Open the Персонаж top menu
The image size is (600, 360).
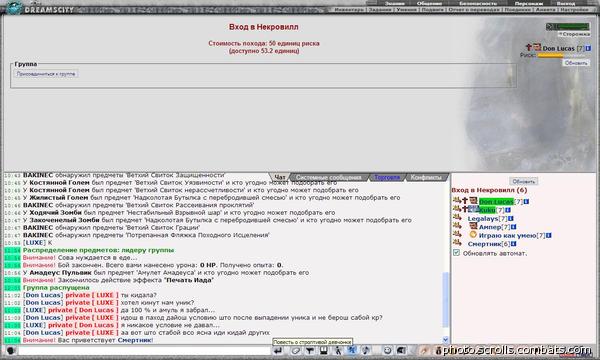(x=528, y=3)
